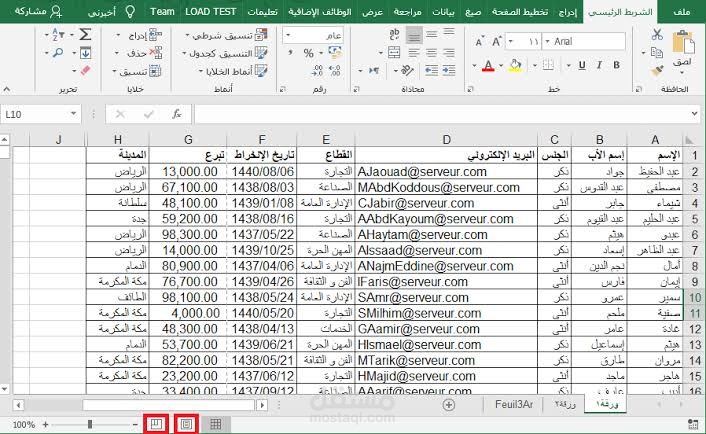Click the Share (مشاركة) button
This screenshot has width=706, height=434.
pyautogui.click(x=38, y=11)
